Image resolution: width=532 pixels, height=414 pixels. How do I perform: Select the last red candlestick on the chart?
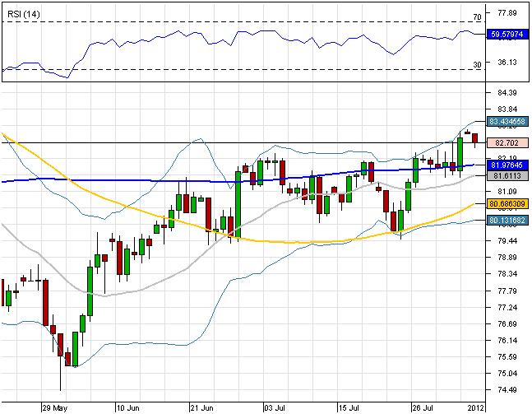475,138
